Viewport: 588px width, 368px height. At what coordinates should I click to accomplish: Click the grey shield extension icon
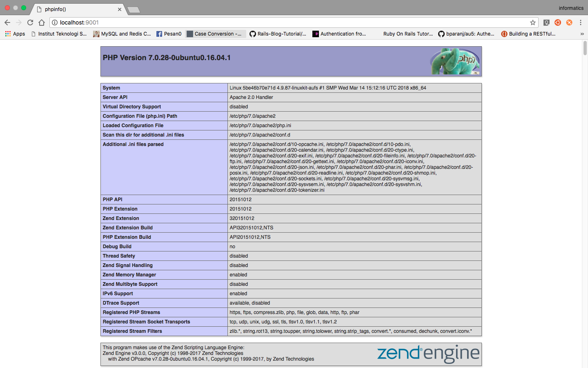tap(546, 22)
